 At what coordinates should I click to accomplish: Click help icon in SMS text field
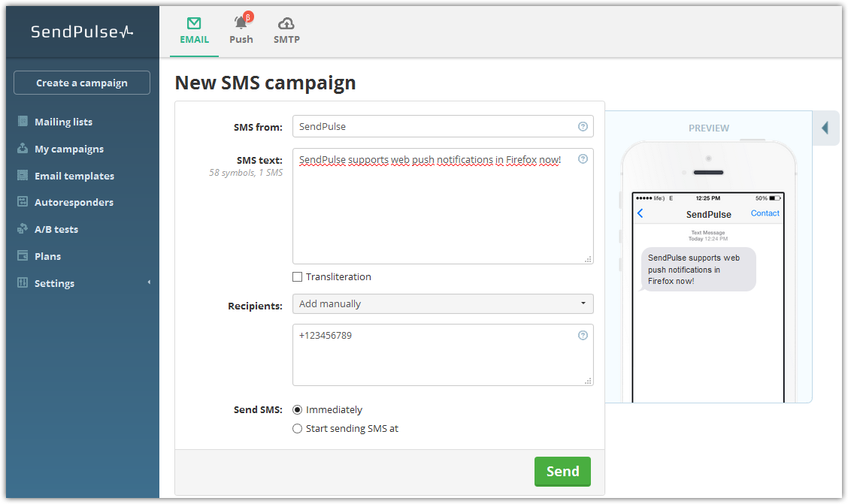(x=583, y=158)
